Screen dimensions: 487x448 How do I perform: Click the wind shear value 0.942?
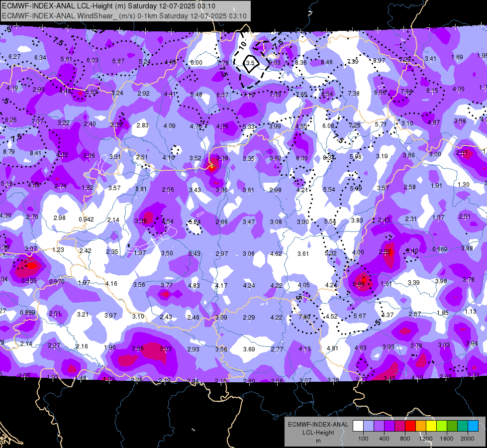86,219
